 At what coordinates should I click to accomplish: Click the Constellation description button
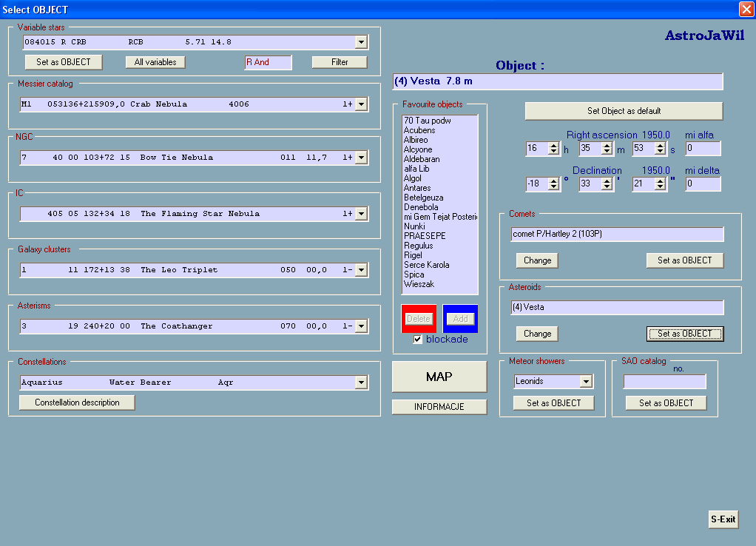coord(77,402)
